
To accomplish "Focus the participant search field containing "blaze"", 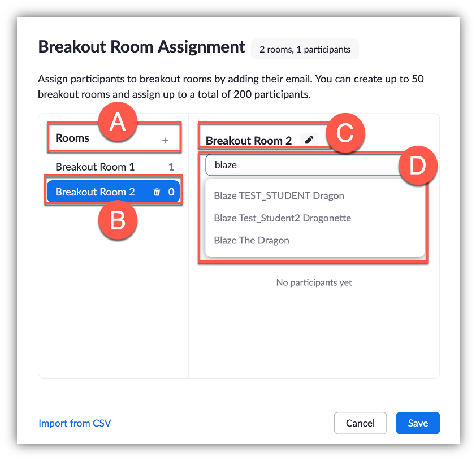I will (300, 166).
